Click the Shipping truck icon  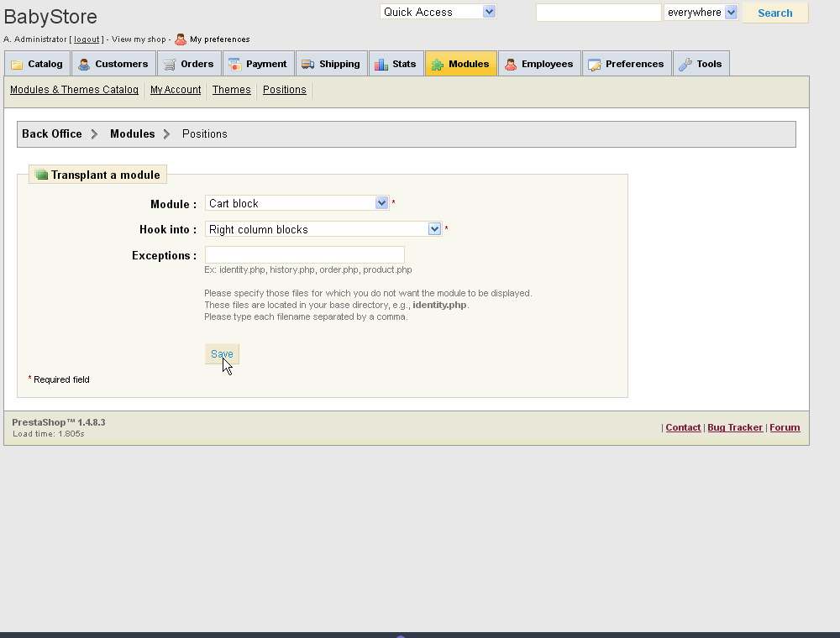pos(308,65)
